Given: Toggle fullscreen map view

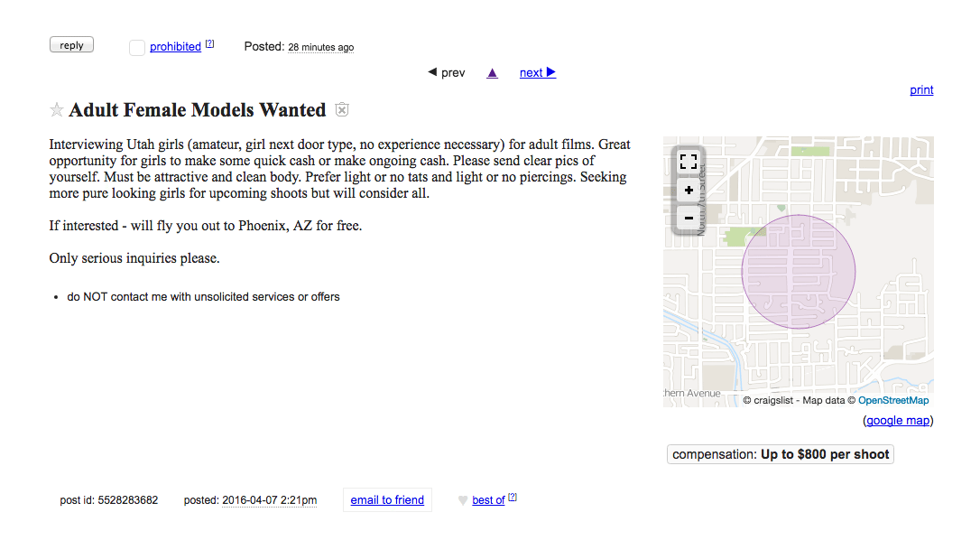Looking at the screenshot, I should 689,162.
